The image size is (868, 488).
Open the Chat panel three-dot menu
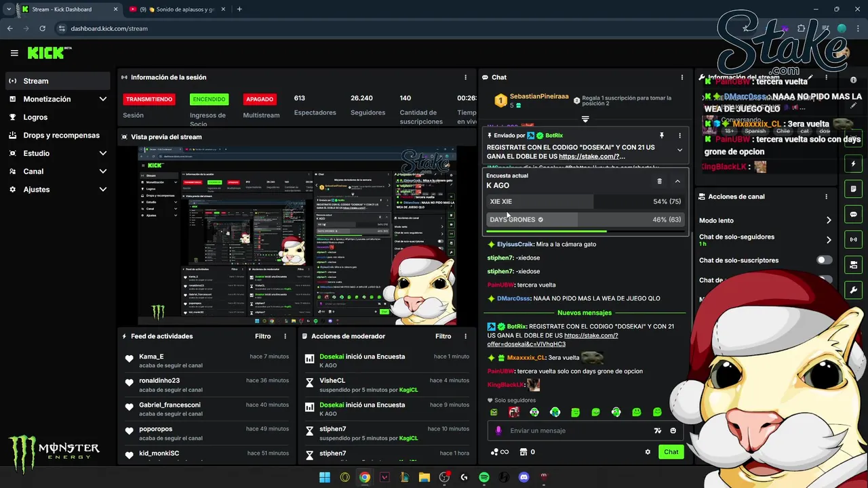click(682, 77)
